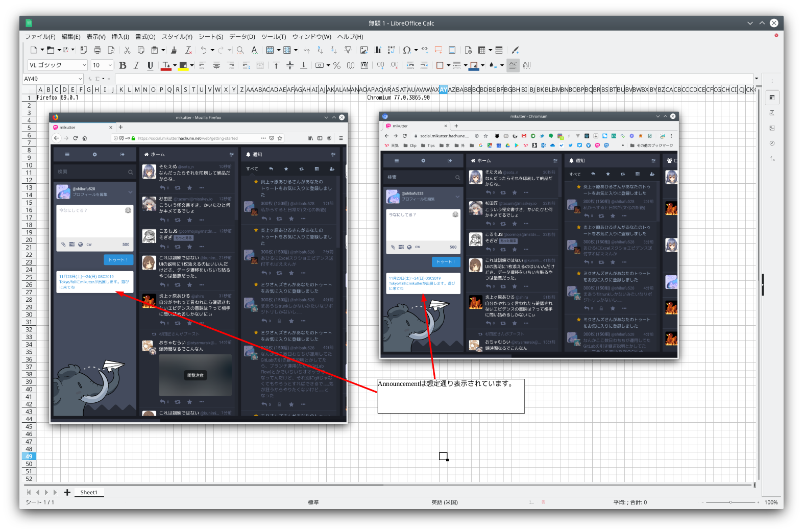Insert chart using the chart icon
This screenshot has width=803, height=532.
(378, 50)
